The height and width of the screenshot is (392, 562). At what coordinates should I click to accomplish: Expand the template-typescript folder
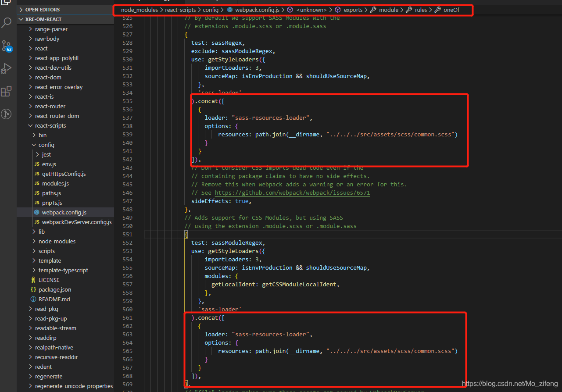coord(34,270)
